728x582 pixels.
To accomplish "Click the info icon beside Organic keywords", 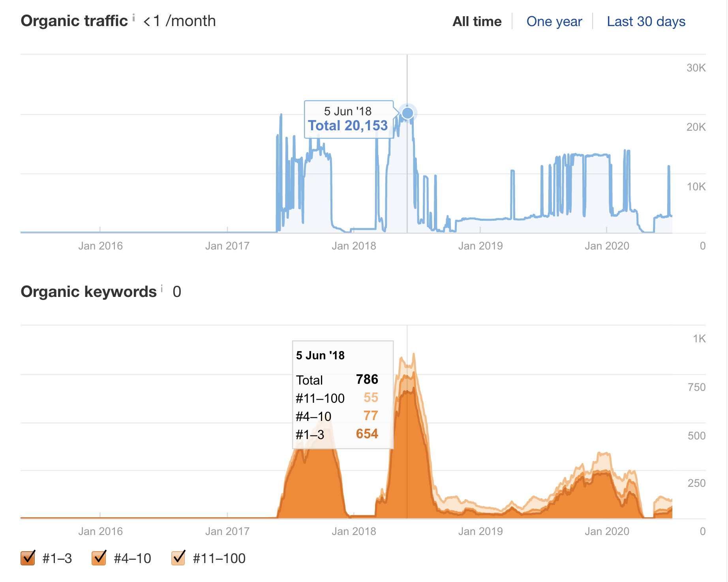I will 162,289.
